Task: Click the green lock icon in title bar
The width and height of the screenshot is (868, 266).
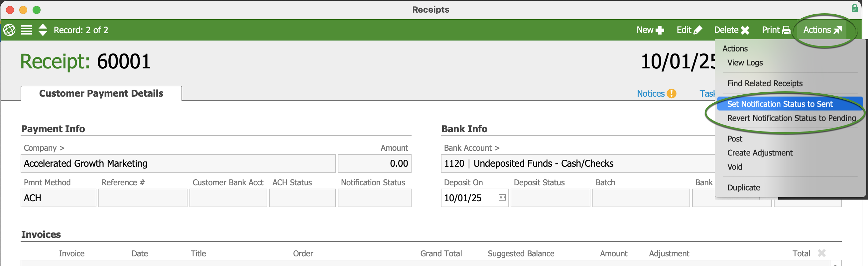Action: click(x=854, y=8)
